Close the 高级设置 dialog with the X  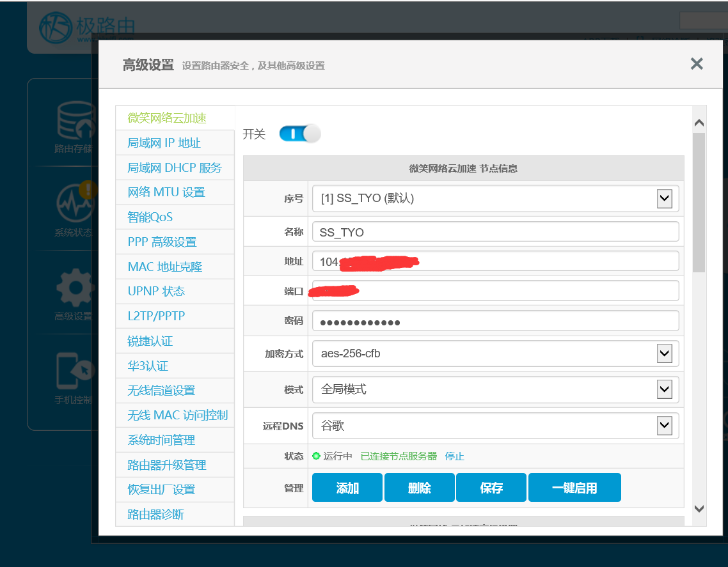[x=697, y=63]
